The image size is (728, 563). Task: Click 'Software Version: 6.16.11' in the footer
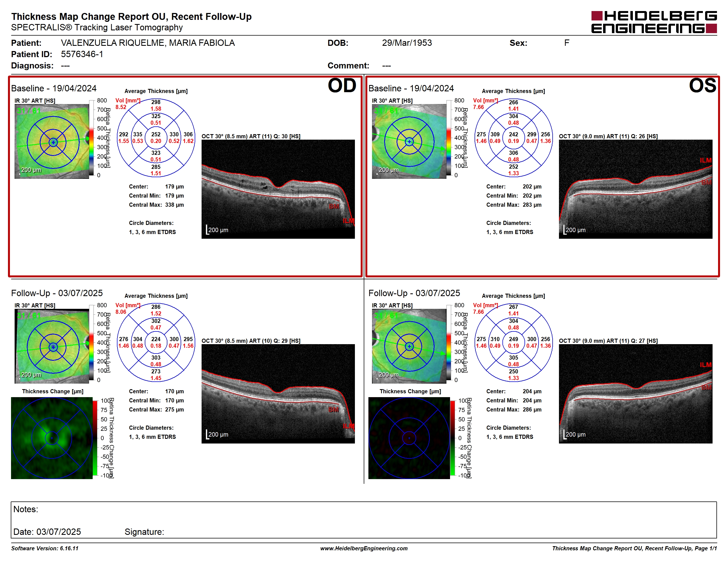pyautogui.click(x=45, y=548)
